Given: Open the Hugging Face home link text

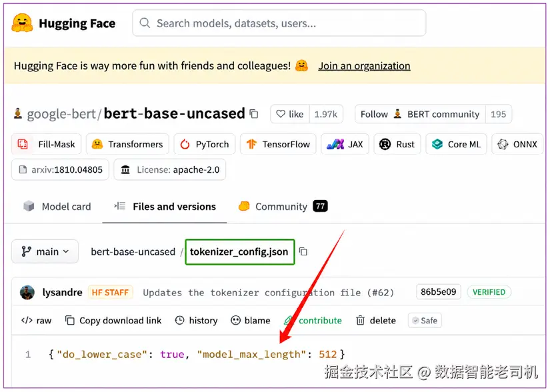Looking at the screenshot, I should (x=77, y=23).
